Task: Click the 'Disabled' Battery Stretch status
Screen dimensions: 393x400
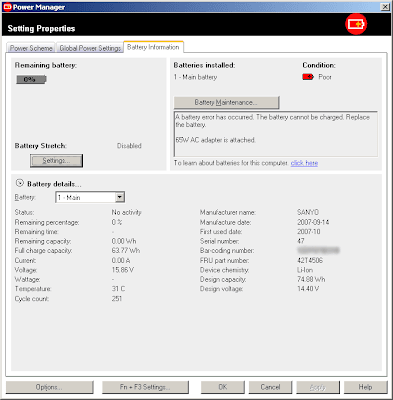Action: point(129,146)
